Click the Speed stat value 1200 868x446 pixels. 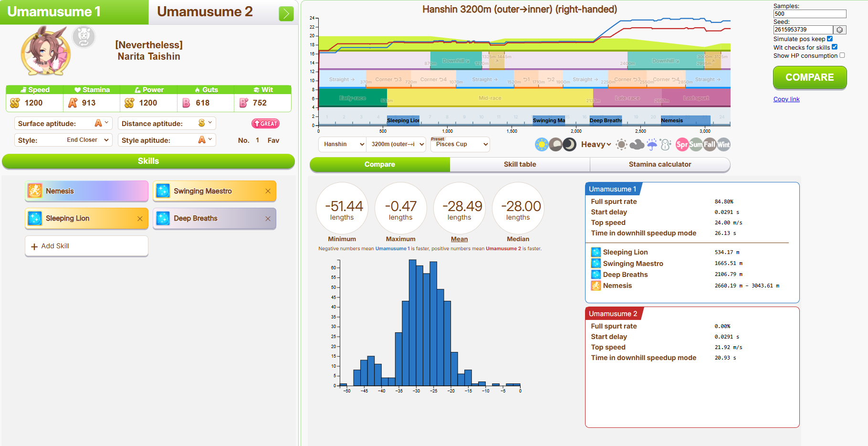point(33,103)
